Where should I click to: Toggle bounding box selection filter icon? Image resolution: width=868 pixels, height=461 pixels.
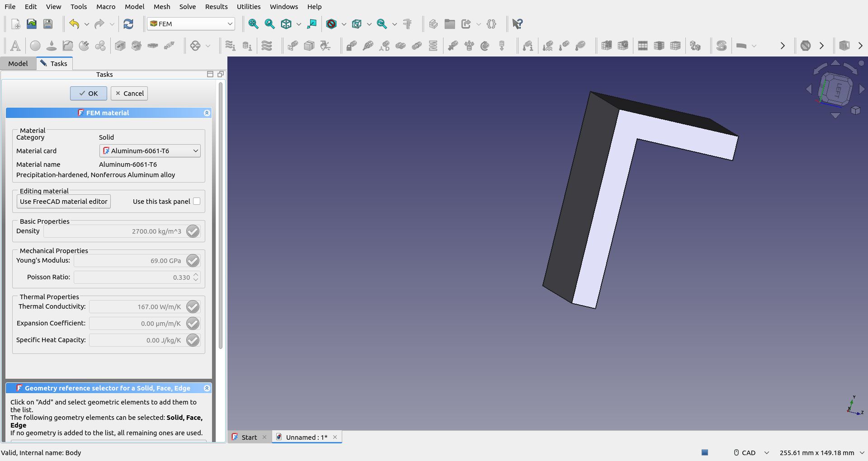(x=357, y=24)
